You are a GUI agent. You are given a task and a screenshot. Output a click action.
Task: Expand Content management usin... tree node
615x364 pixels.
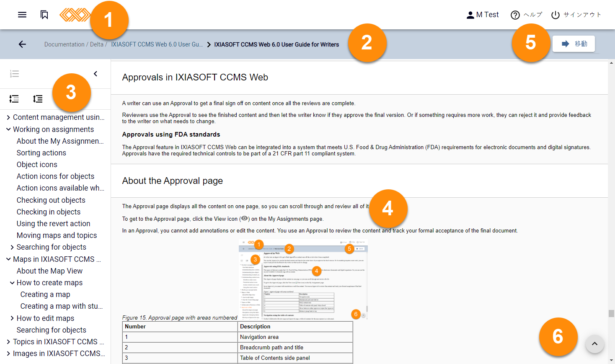(x=8, y=117)
